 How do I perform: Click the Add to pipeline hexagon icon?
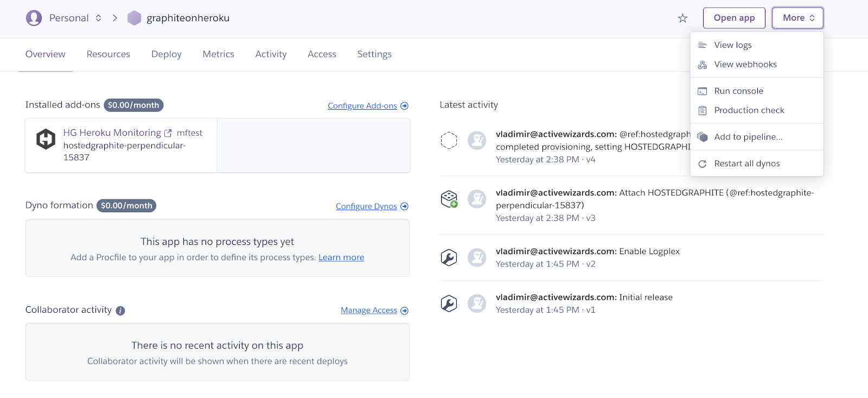[x=703, y=137]
